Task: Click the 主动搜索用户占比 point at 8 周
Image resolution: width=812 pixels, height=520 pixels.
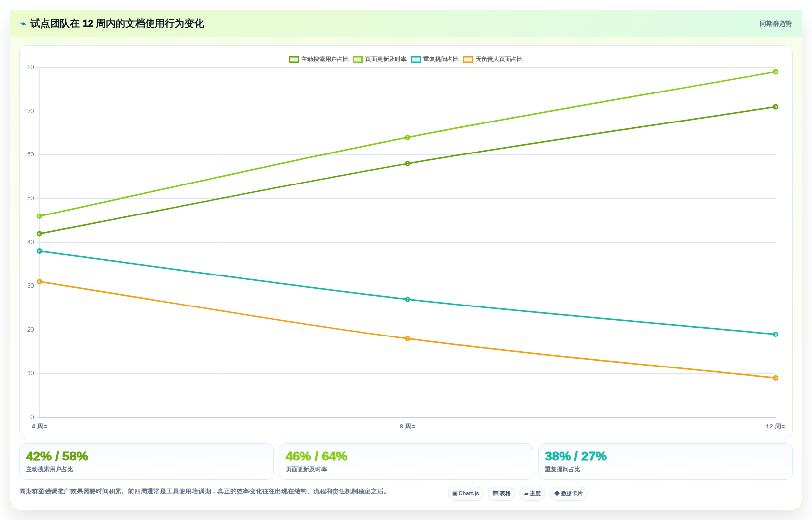Action: pyautogui.click(x=408, y=164)
